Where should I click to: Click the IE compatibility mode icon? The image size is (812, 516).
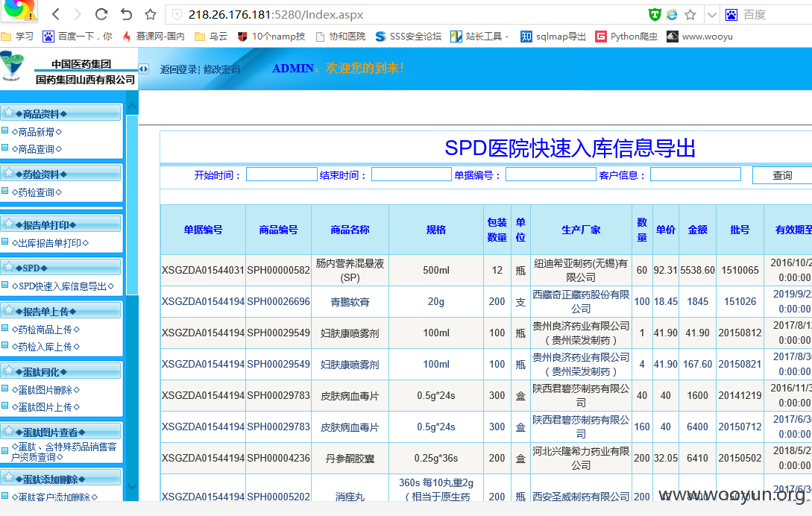672,14
